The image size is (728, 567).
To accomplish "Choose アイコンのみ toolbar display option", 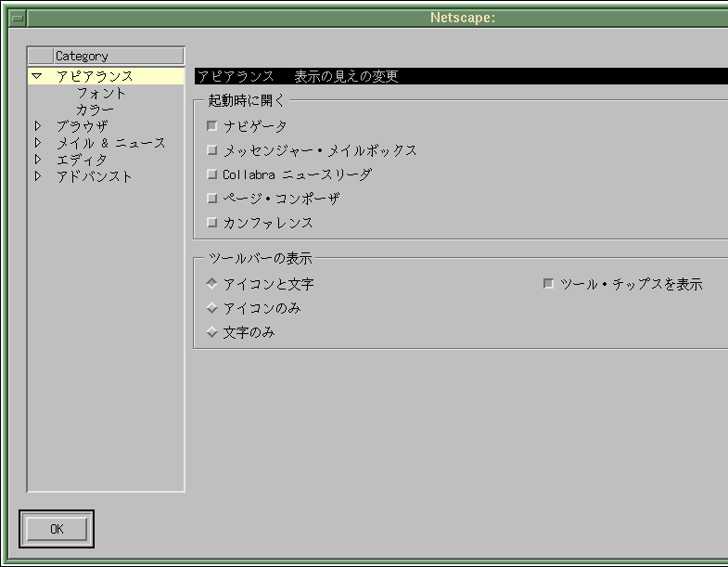I will (212, 308).
